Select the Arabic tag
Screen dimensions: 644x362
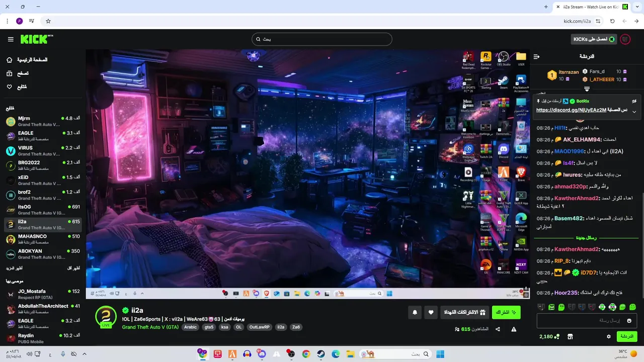190,327
